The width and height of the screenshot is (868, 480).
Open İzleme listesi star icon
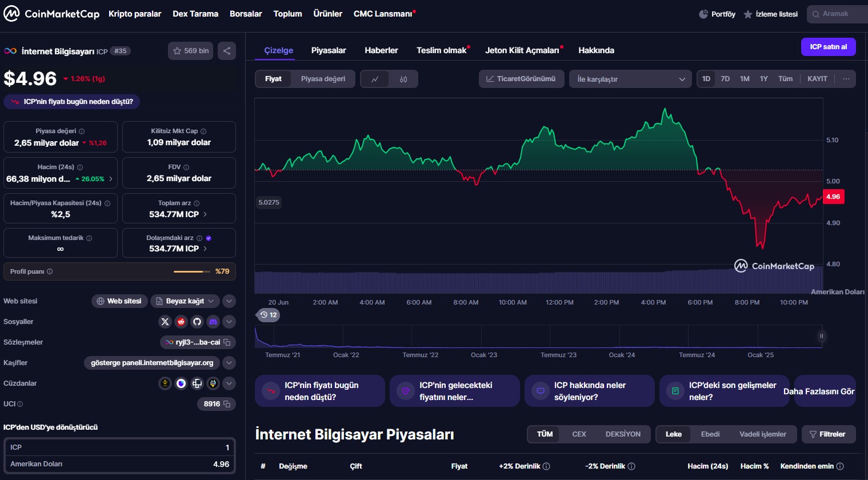747,14
